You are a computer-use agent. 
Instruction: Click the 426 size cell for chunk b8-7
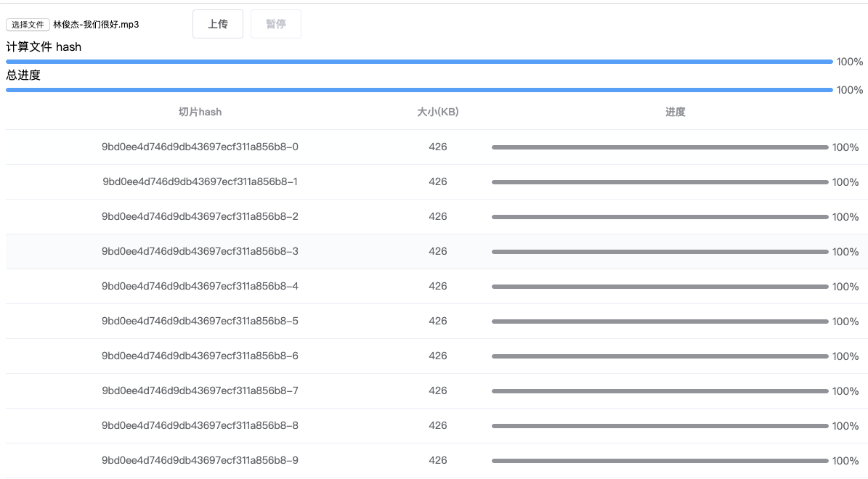click(x=437, y=390)
